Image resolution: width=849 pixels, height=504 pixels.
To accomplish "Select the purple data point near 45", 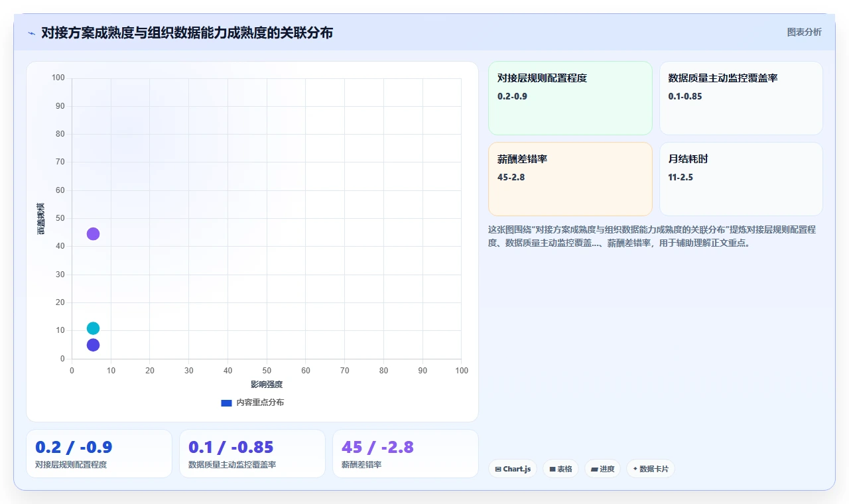I will click(93, 233).
